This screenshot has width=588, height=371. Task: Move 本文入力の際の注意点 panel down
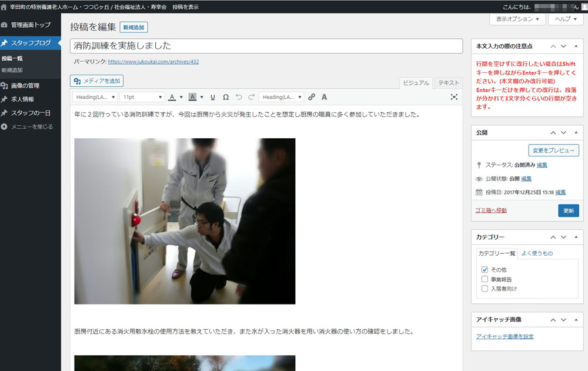click(x=564, y=46)
